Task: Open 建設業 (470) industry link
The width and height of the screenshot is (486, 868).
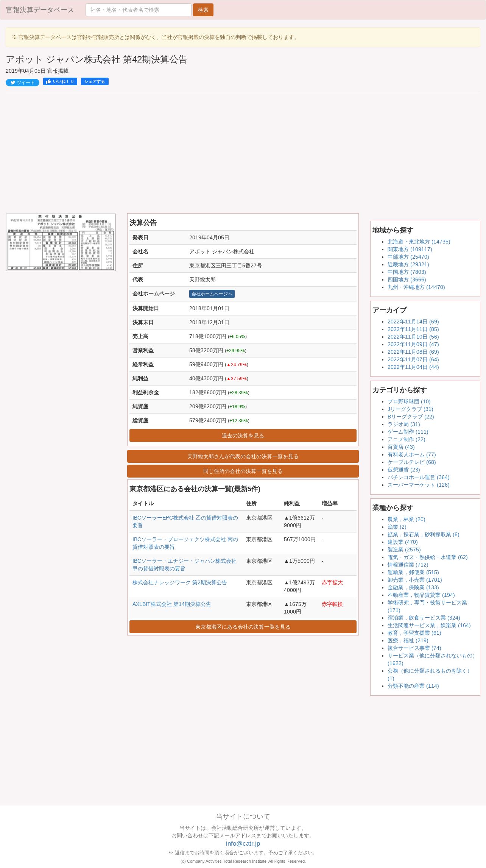Action: point(402,542)
